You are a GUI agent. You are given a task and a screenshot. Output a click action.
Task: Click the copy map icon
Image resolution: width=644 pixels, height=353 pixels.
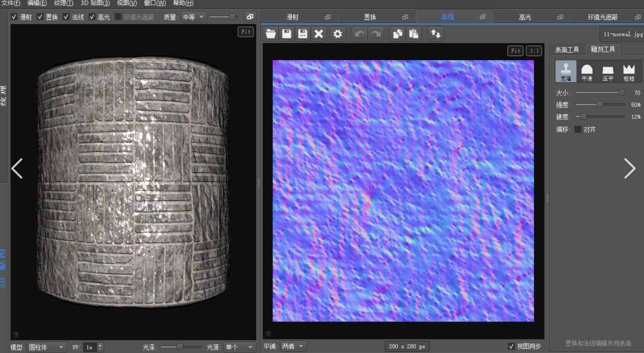pyautogui.click(x=397, y=34)
